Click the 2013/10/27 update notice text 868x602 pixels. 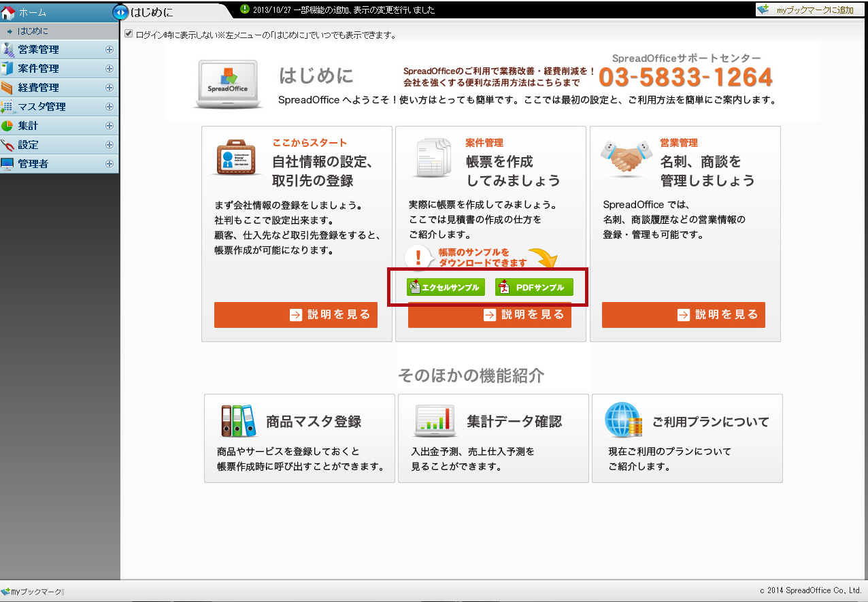click(x=344, y=10)
